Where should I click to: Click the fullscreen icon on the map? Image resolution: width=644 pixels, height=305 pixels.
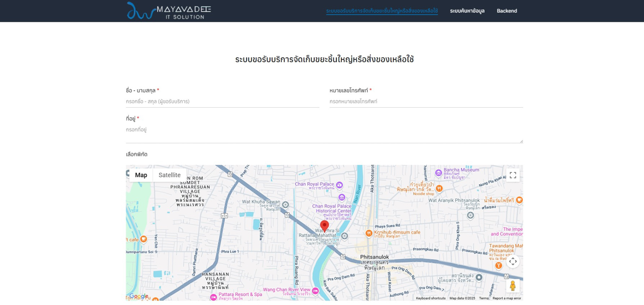coord(512,175)
